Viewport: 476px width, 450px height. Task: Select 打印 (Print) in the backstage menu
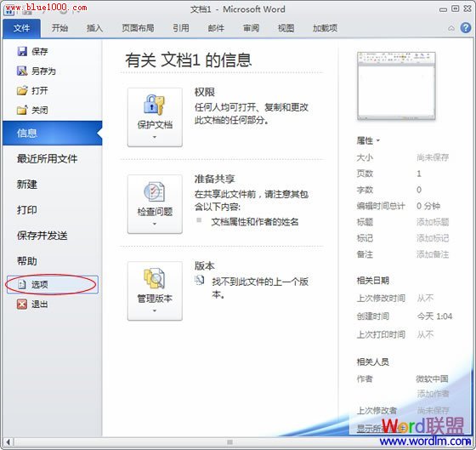point(27,209)
